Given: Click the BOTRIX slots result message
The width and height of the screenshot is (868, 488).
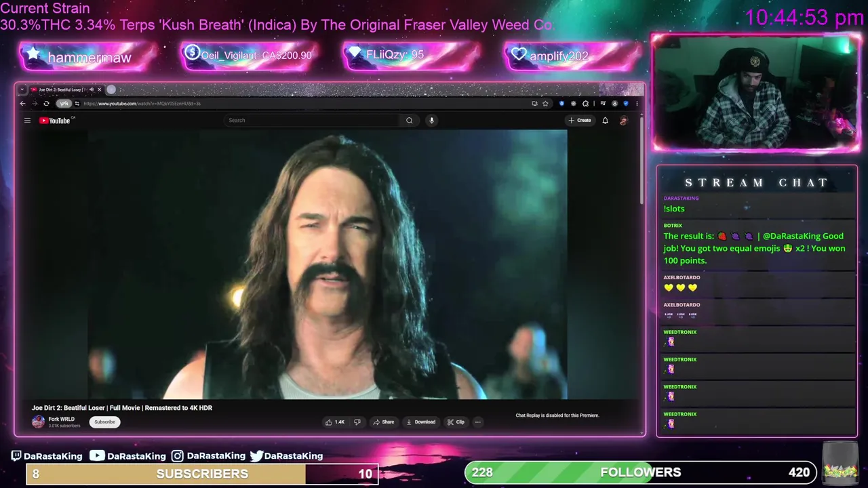Looking at the screenshot, I should pos(755,248).
